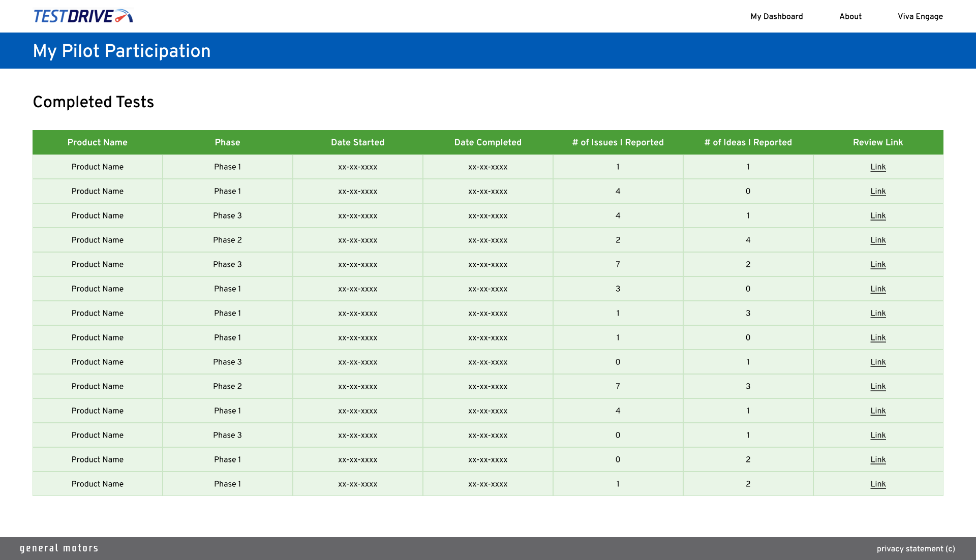976x560 pixels.
Task: Click the general motors footer logo
Action: click(59, 548)
